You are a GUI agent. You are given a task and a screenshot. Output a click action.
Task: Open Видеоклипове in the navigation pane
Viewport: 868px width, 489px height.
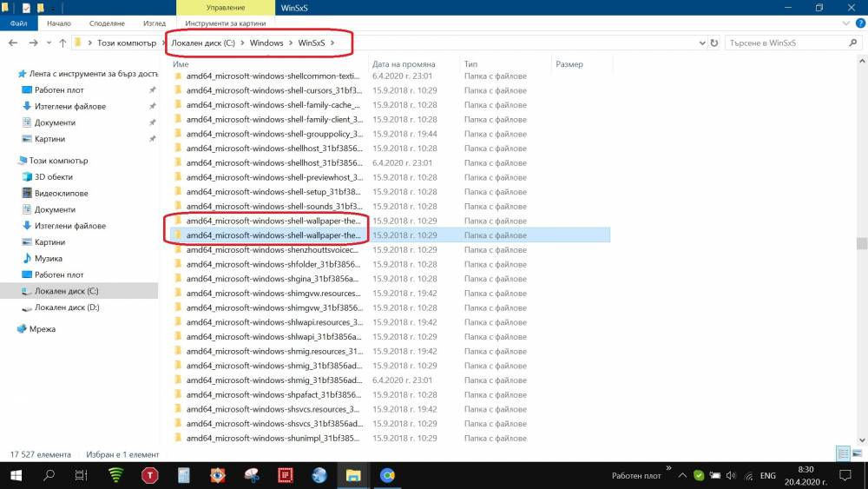point(62,194)
